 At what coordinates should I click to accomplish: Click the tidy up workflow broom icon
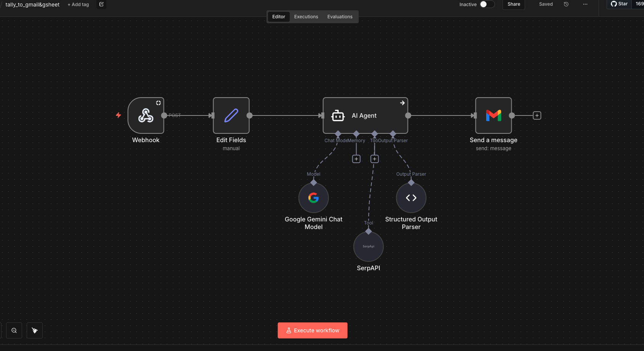click(34, 330)
